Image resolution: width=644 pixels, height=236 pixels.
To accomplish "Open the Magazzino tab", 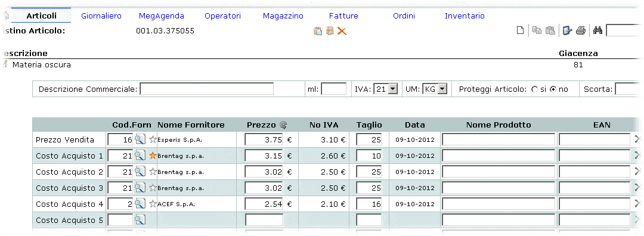I will (x=283, y=16).
